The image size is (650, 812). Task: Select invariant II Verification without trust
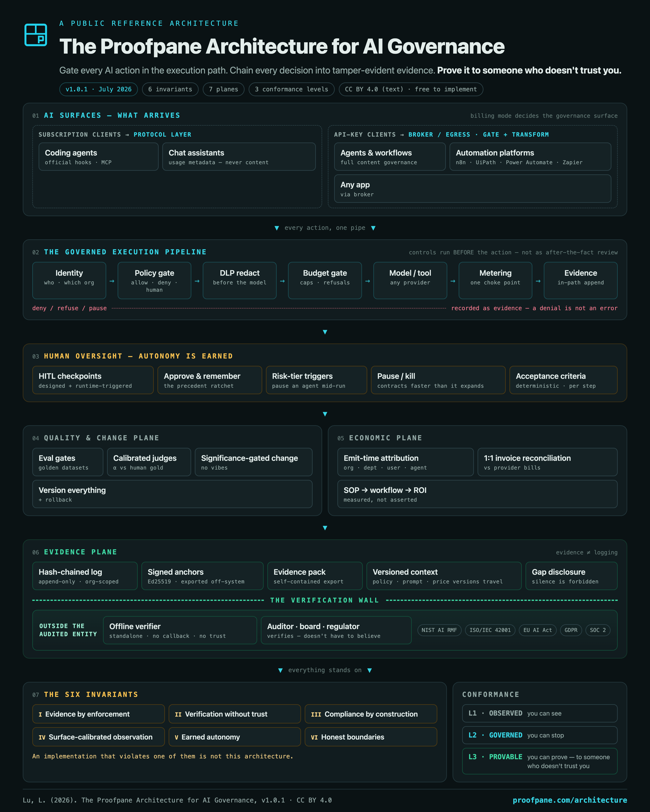235,714
